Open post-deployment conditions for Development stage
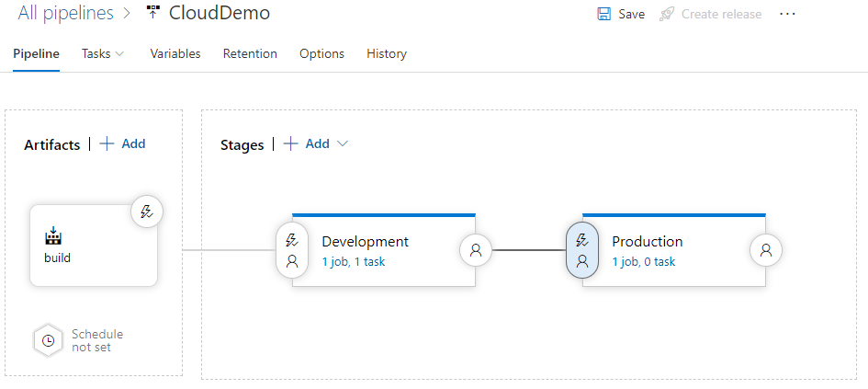The width and height of the screenshot is (868, 389). click(x=476, y=249)
